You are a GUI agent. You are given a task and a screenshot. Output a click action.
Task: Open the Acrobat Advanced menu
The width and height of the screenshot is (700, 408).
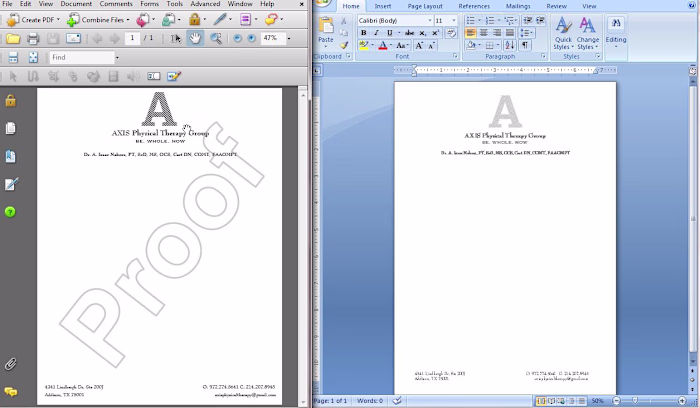click(205, 4)
